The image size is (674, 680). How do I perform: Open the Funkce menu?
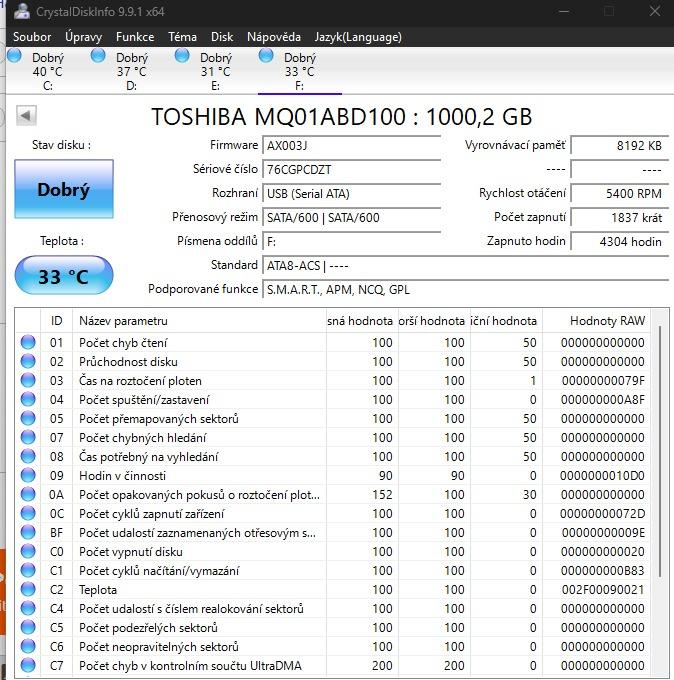[x=135, y=37]
